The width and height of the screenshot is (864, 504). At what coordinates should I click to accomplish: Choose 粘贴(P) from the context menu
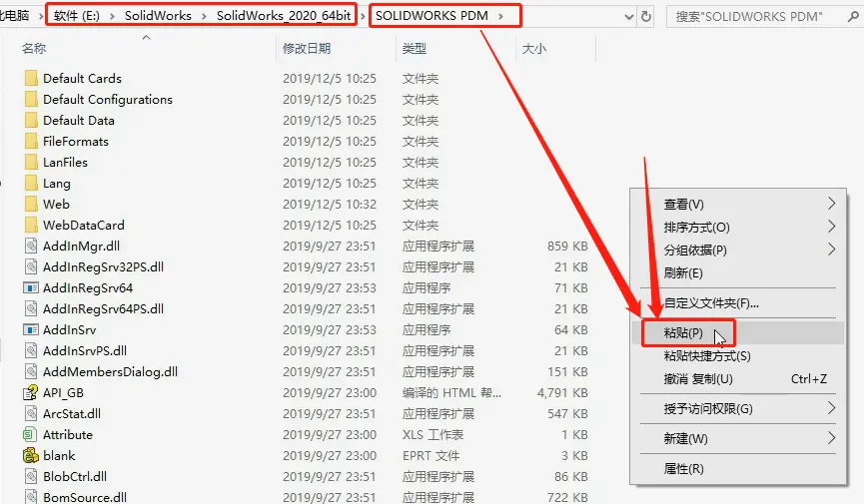pyautogui.click(x=738, y=332)
